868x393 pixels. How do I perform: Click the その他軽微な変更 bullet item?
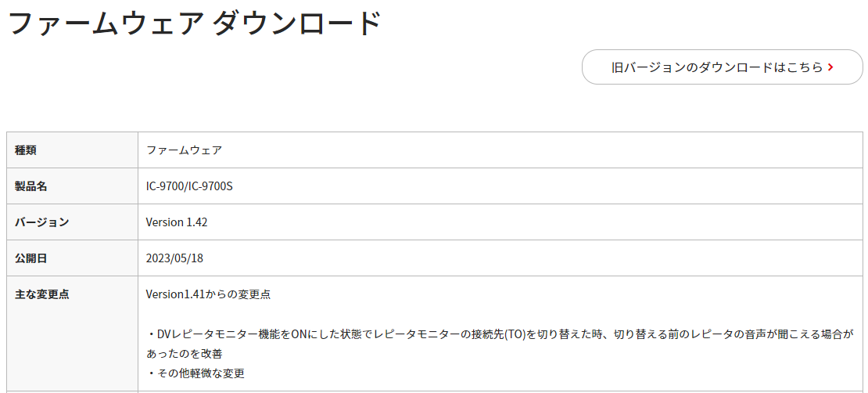pyautogui.click(x=196, y=373)
